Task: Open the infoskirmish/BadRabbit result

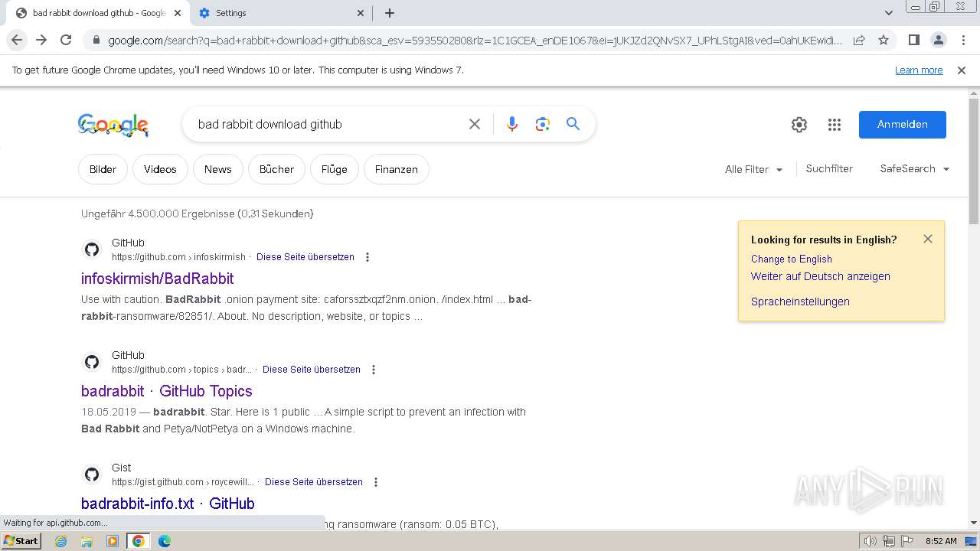Action: pyautogui.click(x=158, y=279)
